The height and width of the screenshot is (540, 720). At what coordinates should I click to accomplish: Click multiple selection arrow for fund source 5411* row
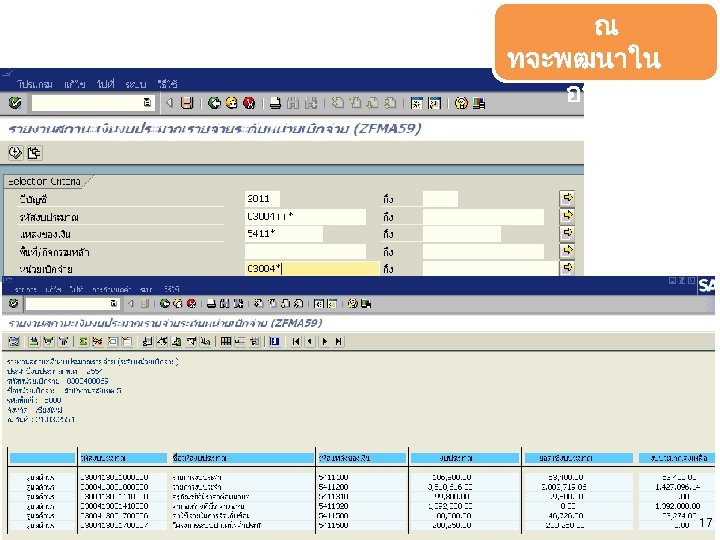[x=568, y=233]
